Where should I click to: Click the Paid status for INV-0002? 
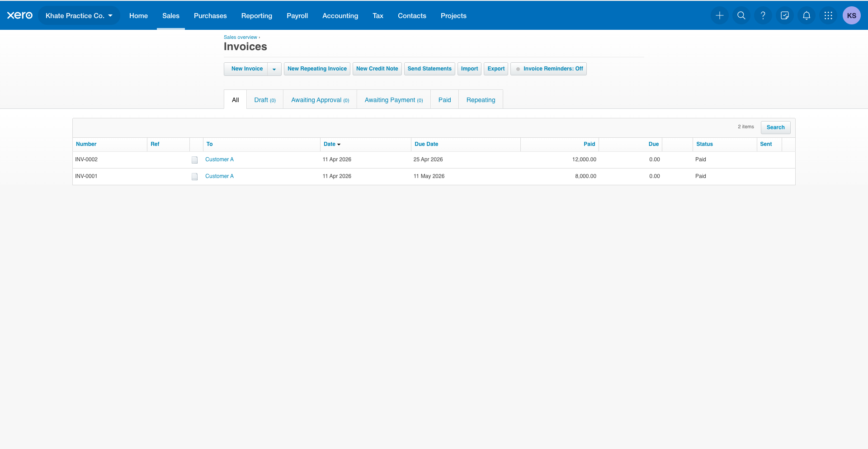tap(701, 159)
